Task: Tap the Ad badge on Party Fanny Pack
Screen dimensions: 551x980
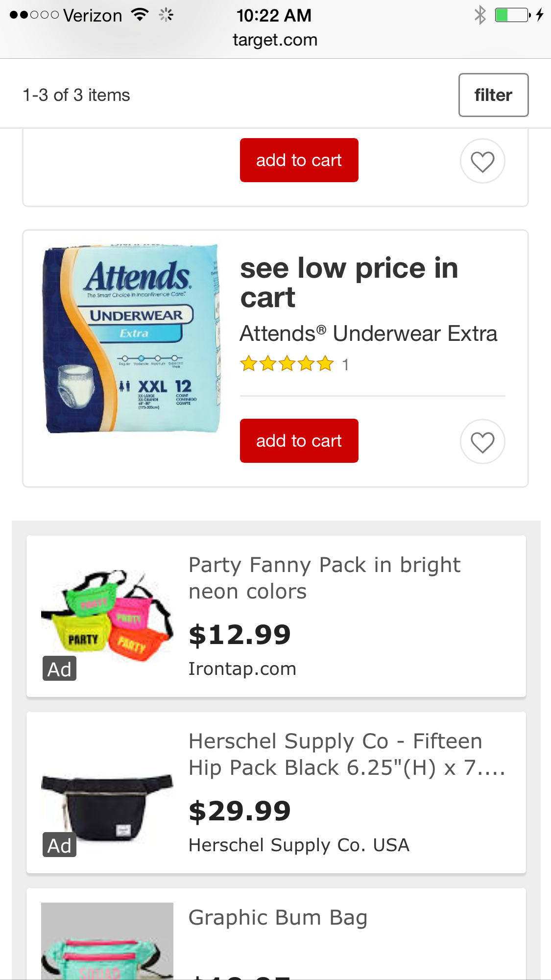Action: click(x=59, y=669)
